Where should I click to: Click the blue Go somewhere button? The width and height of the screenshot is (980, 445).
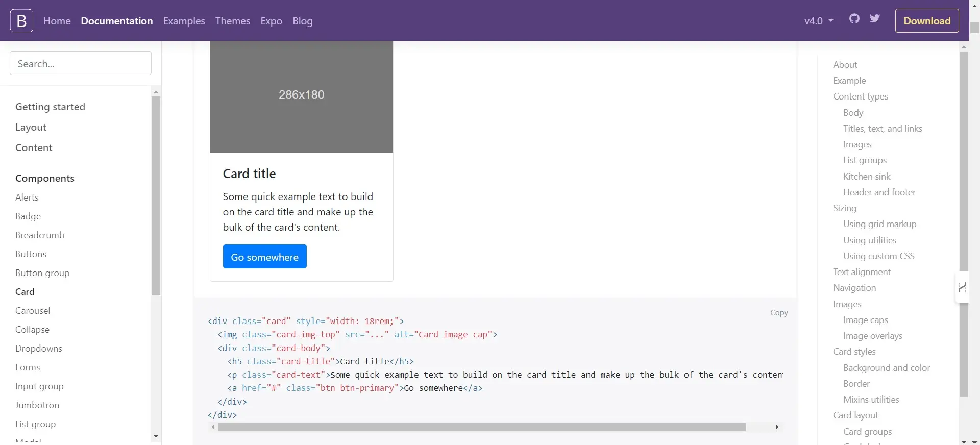click(264, 257)
